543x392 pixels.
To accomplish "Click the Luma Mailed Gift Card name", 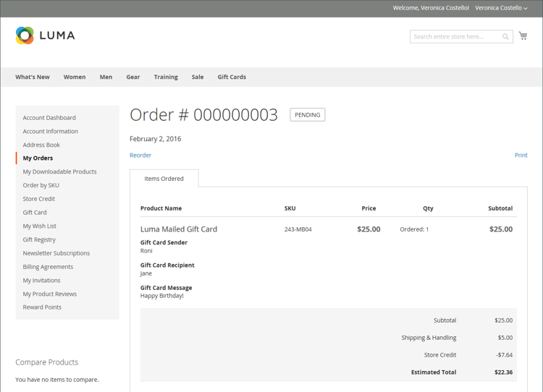I will pos(179,229).
